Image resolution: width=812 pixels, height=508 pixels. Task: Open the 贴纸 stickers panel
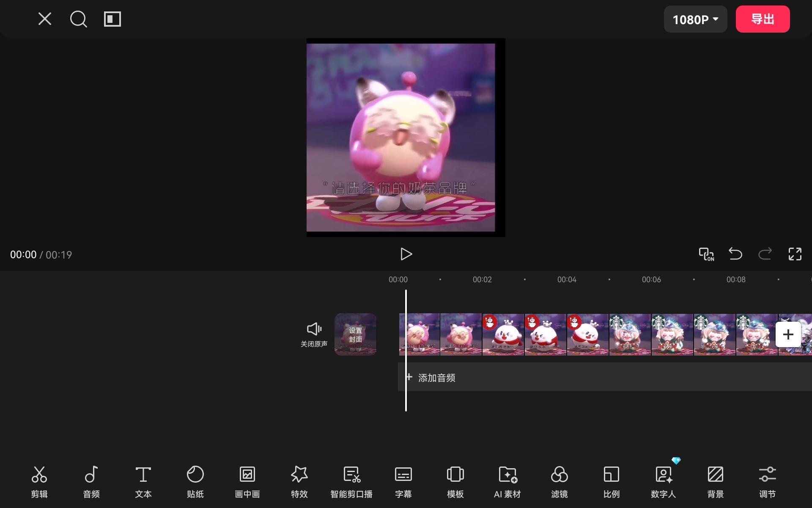click(195, 481)
